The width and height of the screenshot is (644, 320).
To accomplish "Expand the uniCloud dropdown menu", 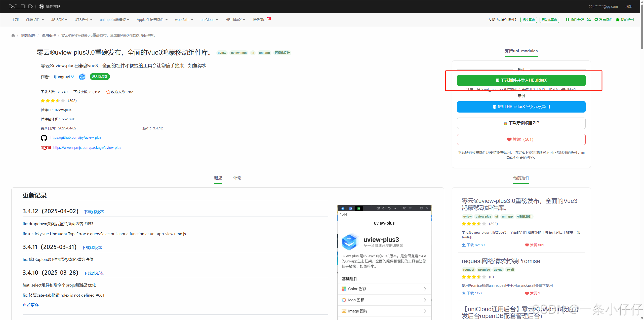I will [209, 20].
